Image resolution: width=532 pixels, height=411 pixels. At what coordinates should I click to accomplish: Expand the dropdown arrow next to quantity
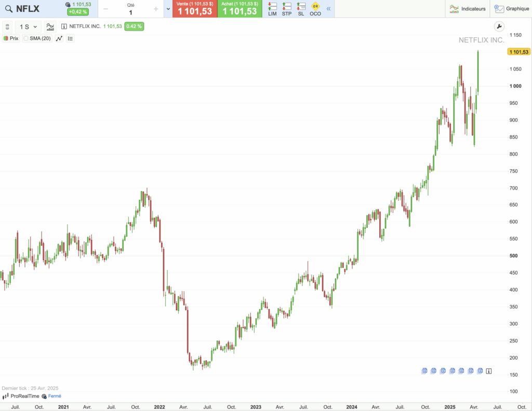[x=168, y=9]
